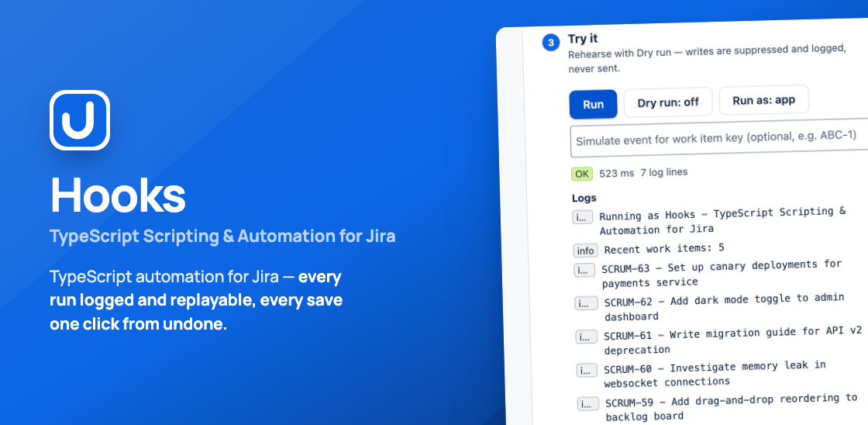Click the log level badge next to SCRUM-60
The height and width of the screenshot is (425, 868).
coord(587,370)
